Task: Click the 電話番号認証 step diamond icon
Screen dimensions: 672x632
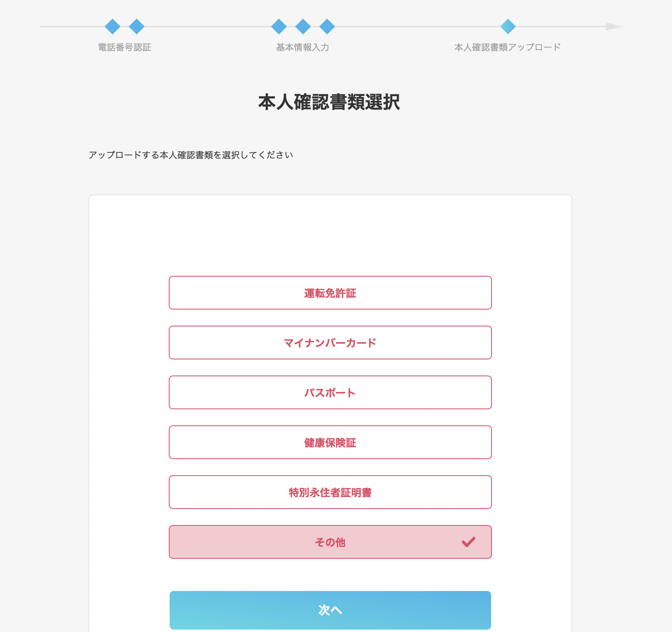Action: pos(113,26)
